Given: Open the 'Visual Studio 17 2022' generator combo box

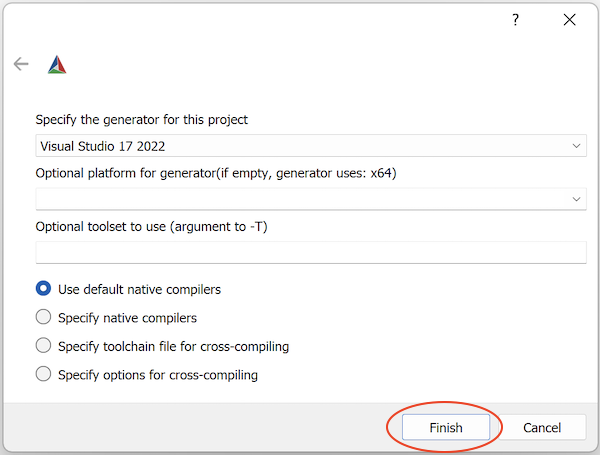Looking at the screenshot, I should pos(300,146).
